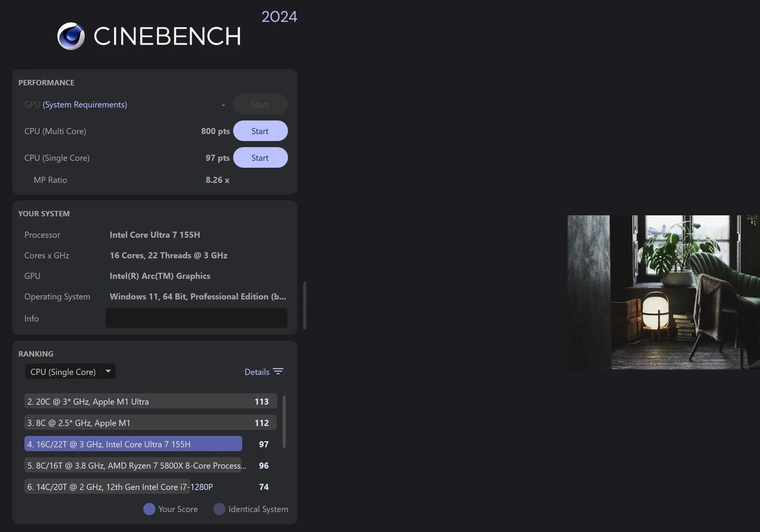Open the System Requirements link
The image size is (760, 532).
pyautogui.click(x=85, y=104)
